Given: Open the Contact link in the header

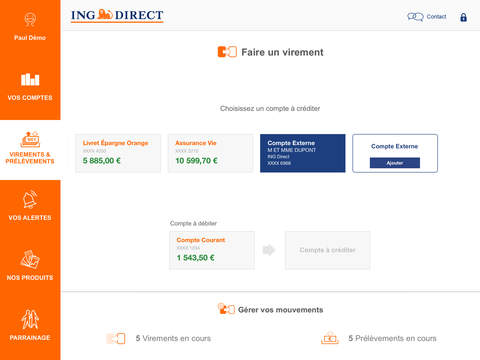Looking at the screenshot, I should coord(436,17).
